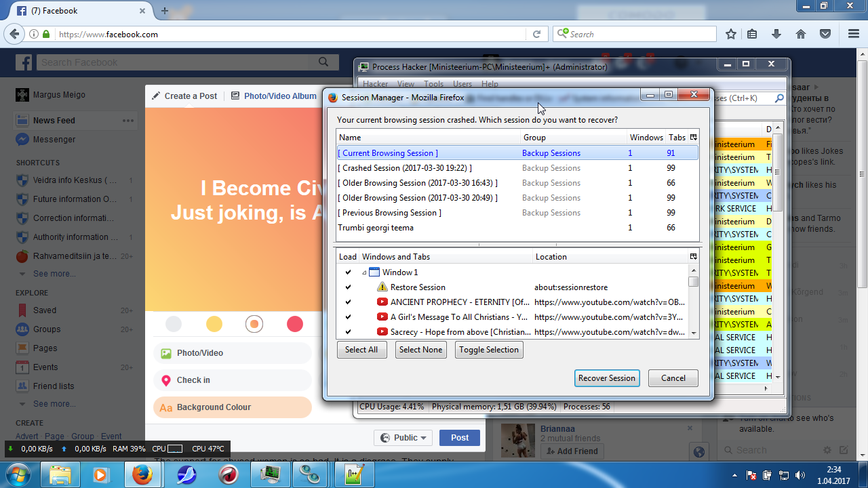
Task: Click the Groups icon in Explore
Action: [x=22, y=329]
